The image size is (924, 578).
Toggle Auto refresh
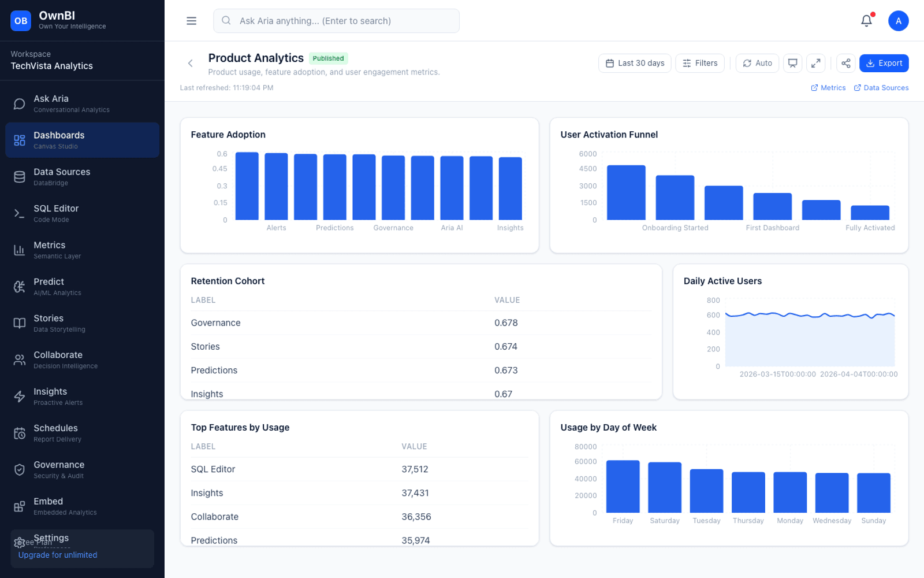(x=757, y=63)
